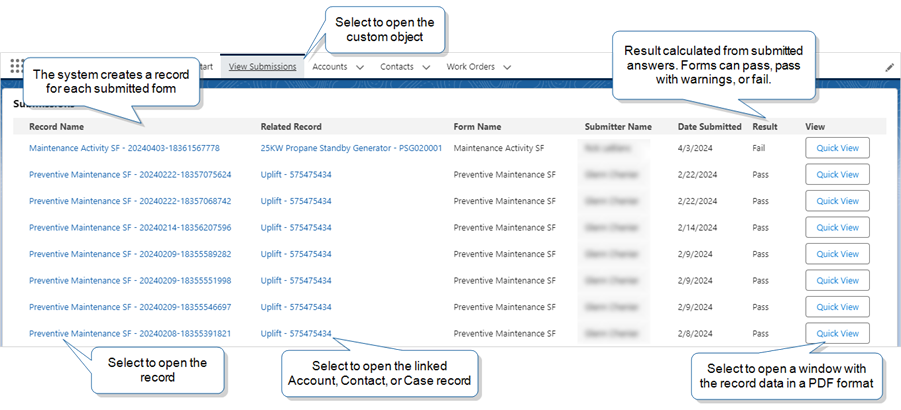Open the 25KW Propane Standby Generator related record

pyautogui.click(x=351, y=148)
